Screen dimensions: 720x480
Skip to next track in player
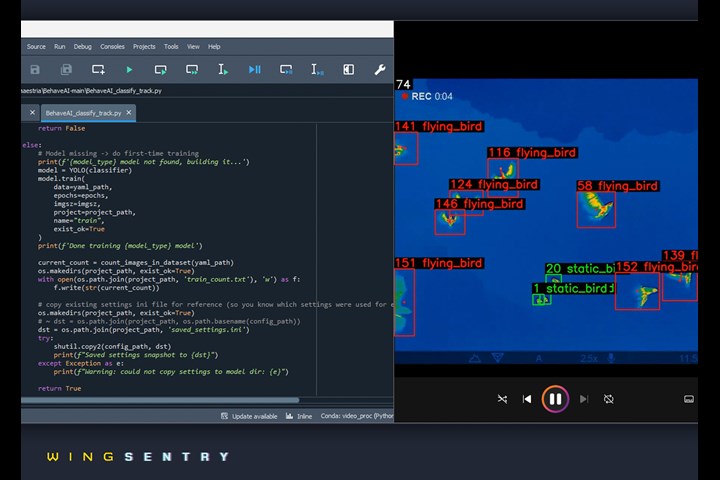click(584, 399)
